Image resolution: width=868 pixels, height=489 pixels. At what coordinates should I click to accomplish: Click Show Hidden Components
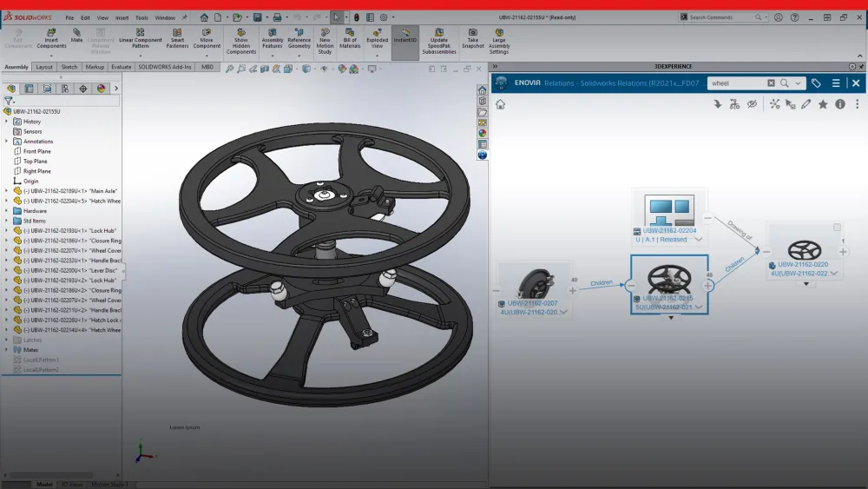(x=240, y=42)
